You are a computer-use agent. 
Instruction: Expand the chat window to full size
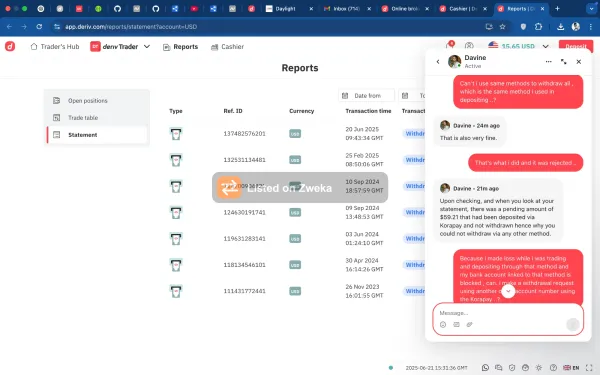coord(564,62)
